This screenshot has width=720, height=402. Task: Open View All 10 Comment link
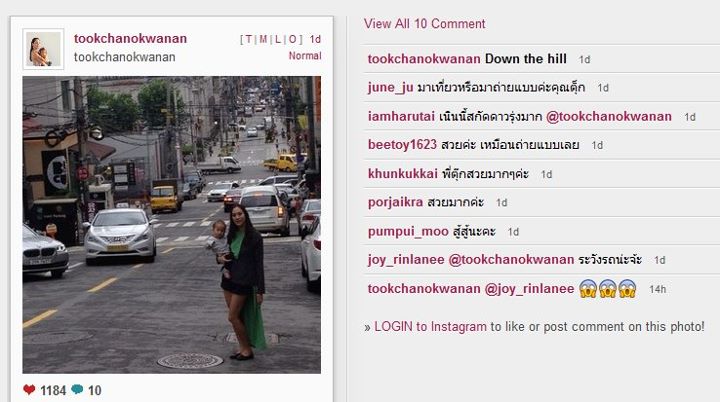(424, 24)
